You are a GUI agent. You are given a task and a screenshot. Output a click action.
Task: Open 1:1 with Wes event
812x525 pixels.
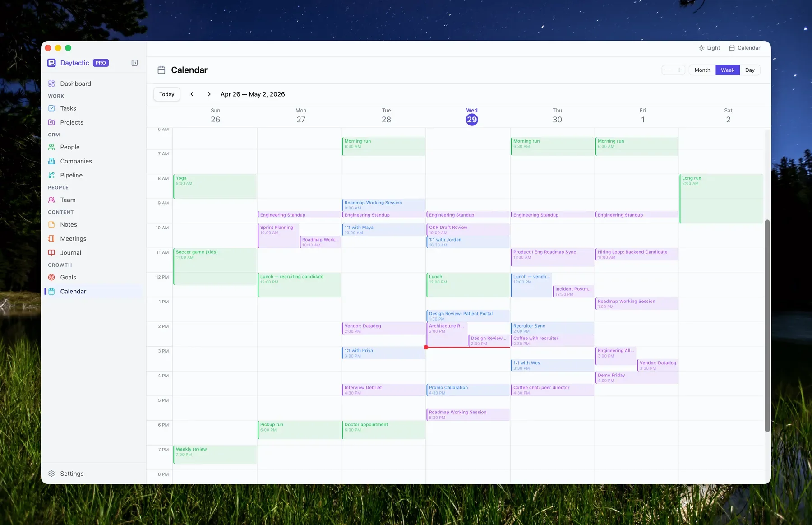coord(553,365)
